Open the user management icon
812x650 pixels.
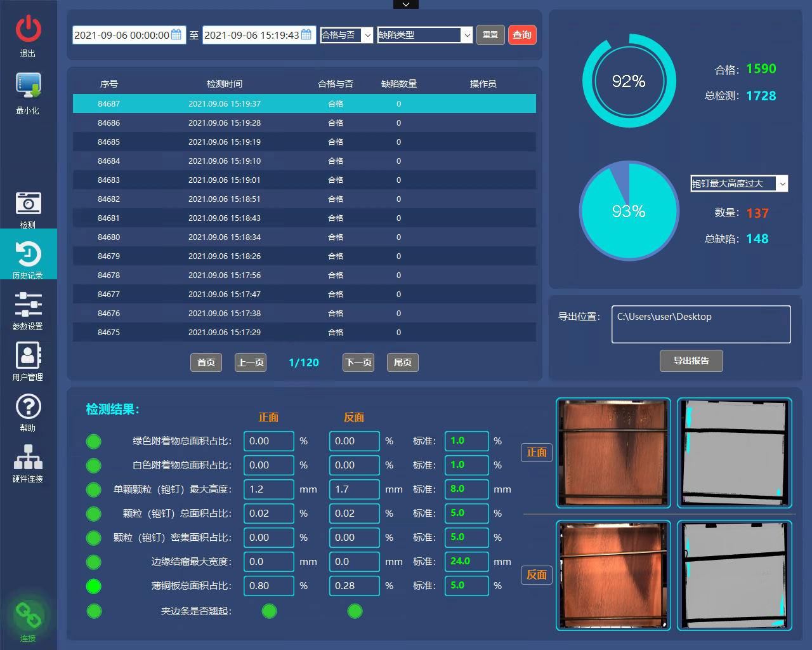28,355
